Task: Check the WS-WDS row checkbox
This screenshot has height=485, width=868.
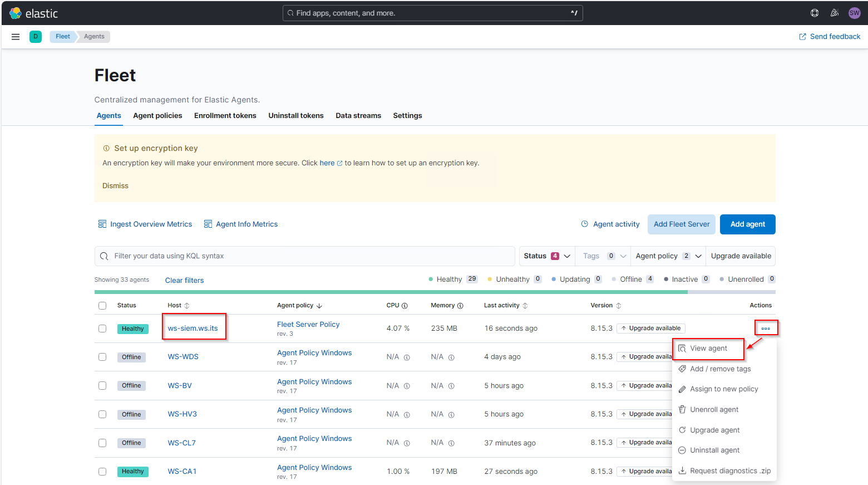Action: [102, 357]
